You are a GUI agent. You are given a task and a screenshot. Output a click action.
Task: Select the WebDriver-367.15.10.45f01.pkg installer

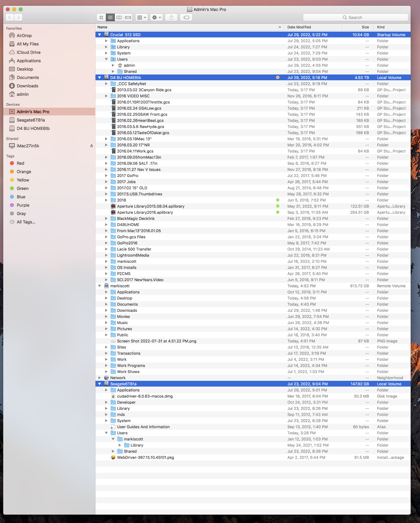[145, 457]
